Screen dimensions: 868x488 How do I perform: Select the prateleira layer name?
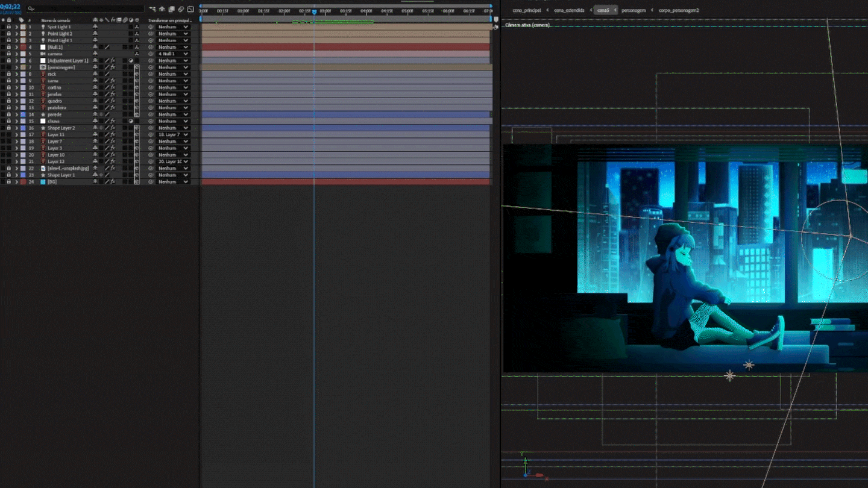click(56, 107)
